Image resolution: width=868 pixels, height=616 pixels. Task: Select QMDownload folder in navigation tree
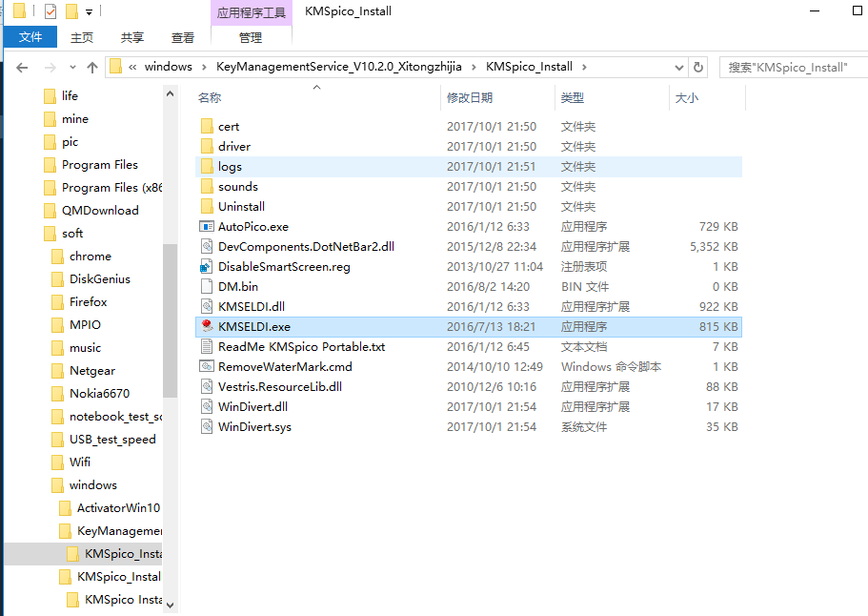click(x=100, y=211)
